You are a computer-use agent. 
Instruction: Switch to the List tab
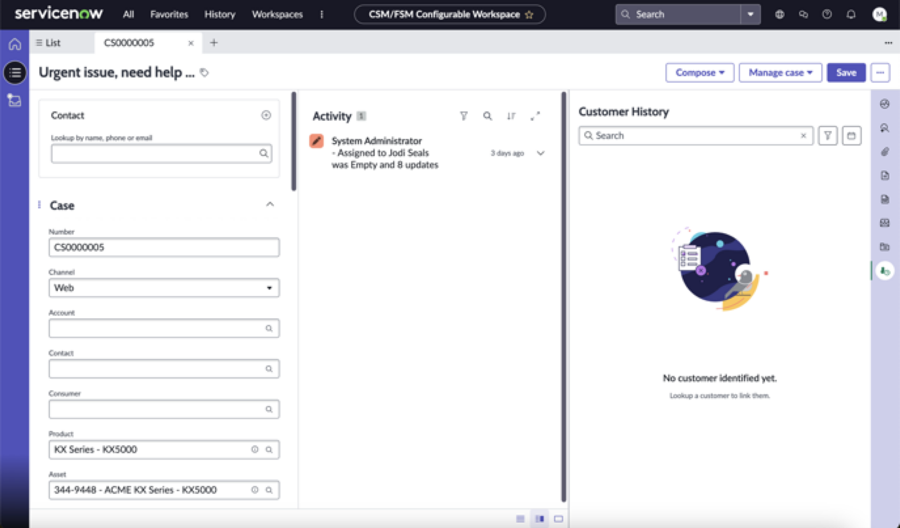(x=48, y=43)
